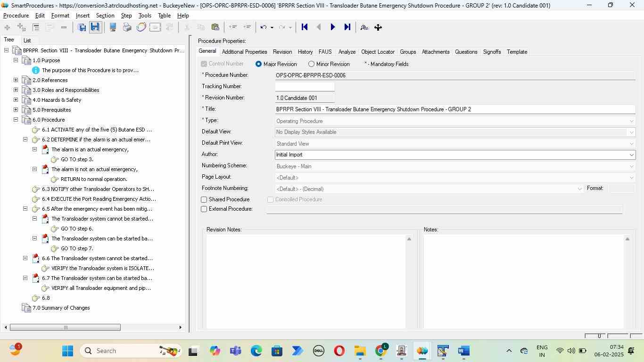Click the info icon beside purpose text
Image resolution: width=644 pixels, height=362 pixels.
pos(36,70)
